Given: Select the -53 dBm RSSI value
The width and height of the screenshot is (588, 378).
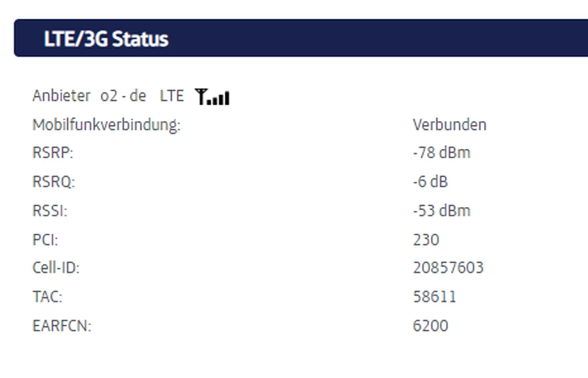Looking at the screenshot, I should pos(441,211).
